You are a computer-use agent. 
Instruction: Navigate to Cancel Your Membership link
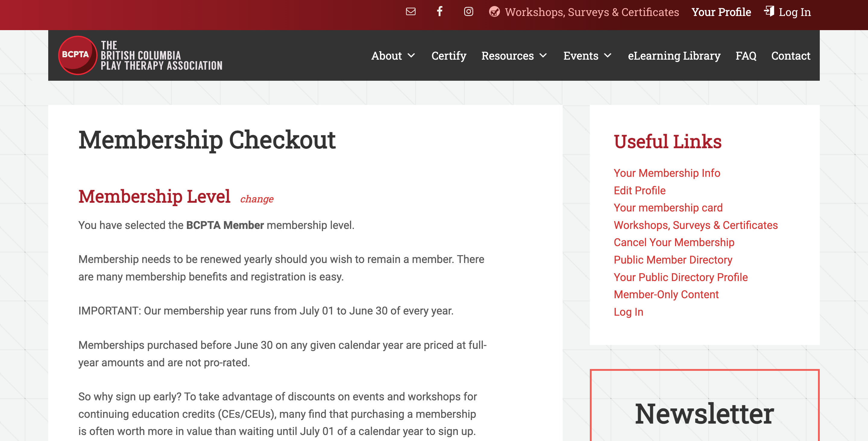(x=674, y=242)
